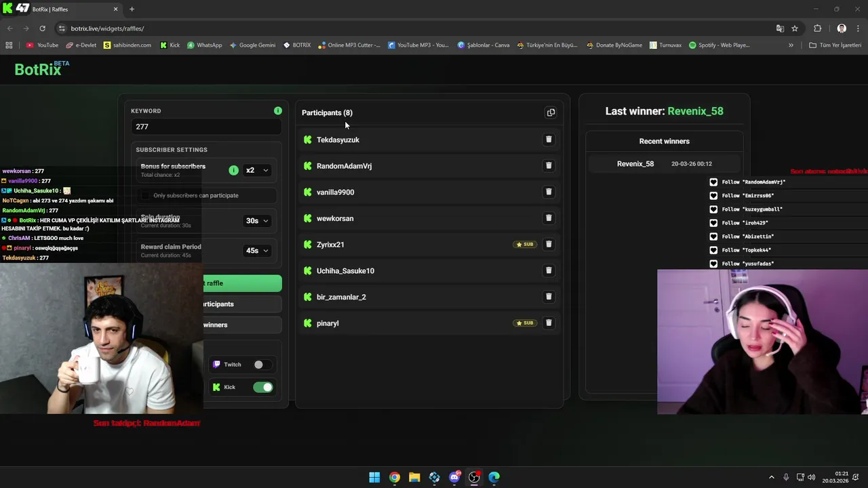Expand the bookmarks overflow chevron
The width and height of the screenshot is (868, 488).
(x=791, y=45)
